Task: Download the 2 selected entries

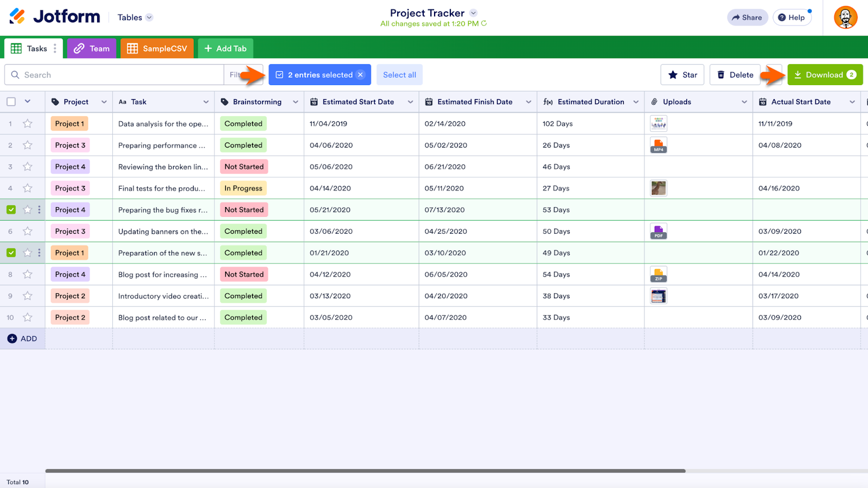Action: tap(825, 75)
